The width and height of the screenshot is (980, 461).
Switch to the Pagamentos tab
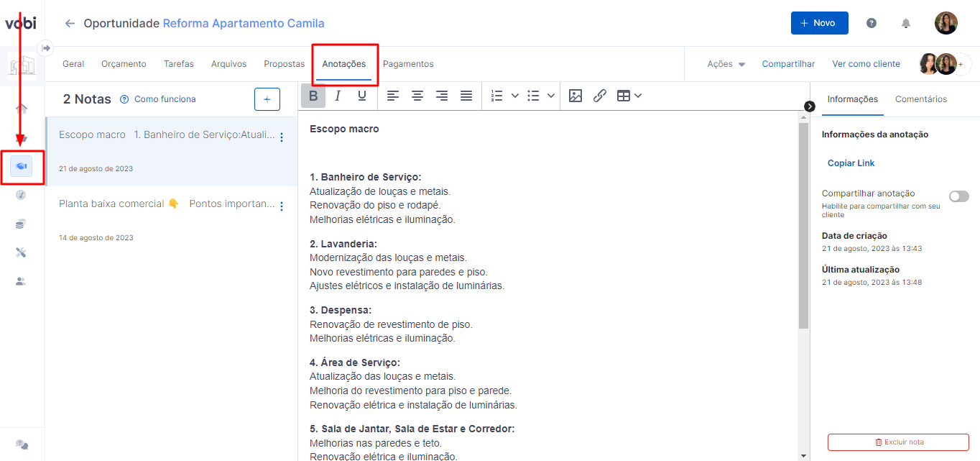tap(408, 64)
